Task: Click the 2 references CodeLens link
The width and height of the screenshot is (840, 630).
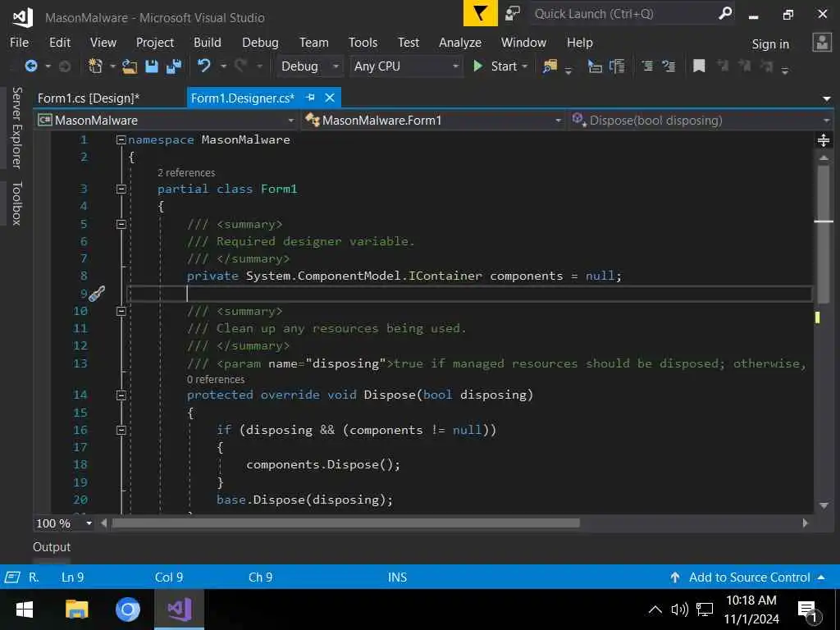Action: click(186, 172)
